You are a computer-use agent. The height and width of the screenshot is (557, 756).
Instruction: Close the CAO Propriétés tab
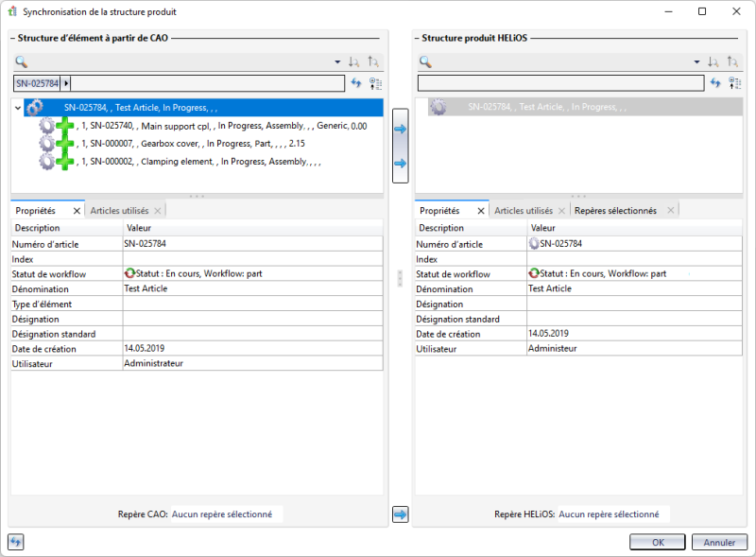[77, 211]
